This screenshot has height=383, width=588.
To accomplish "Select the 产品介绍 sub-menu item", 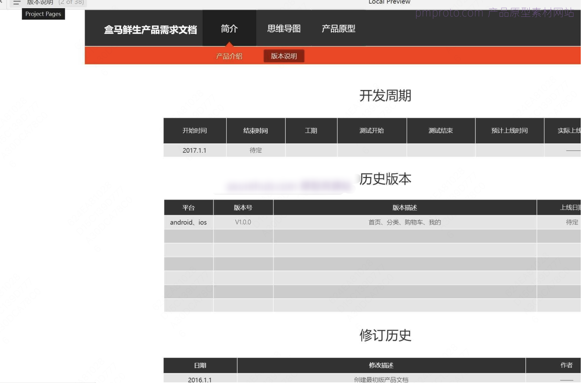I will tap(229, 56).
